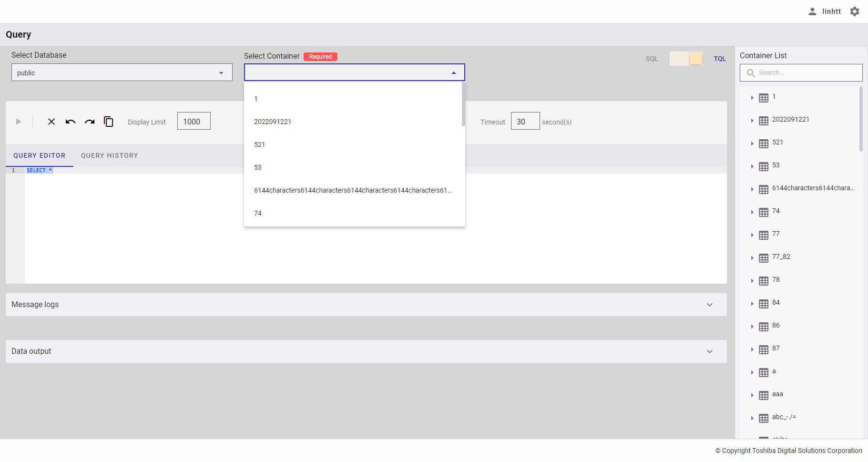Click the redo arrow icon

90,122
